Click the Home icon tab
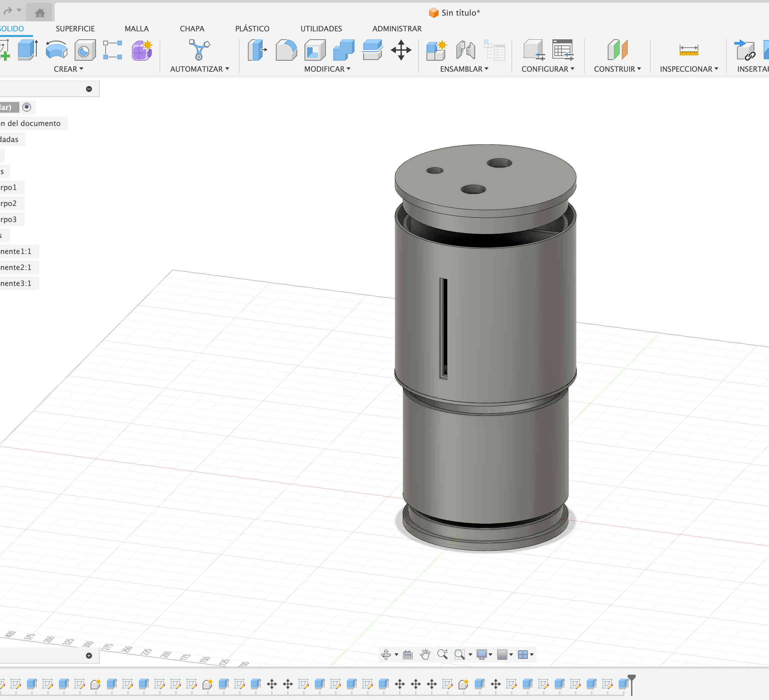 (40, 13)
